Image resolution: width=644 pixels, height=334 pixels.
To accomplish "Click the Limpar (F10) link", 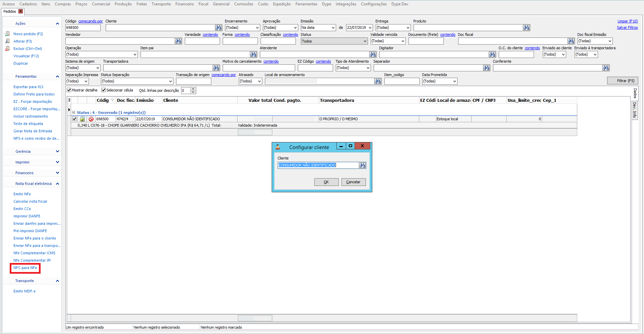I will click(x=628, y=21).
